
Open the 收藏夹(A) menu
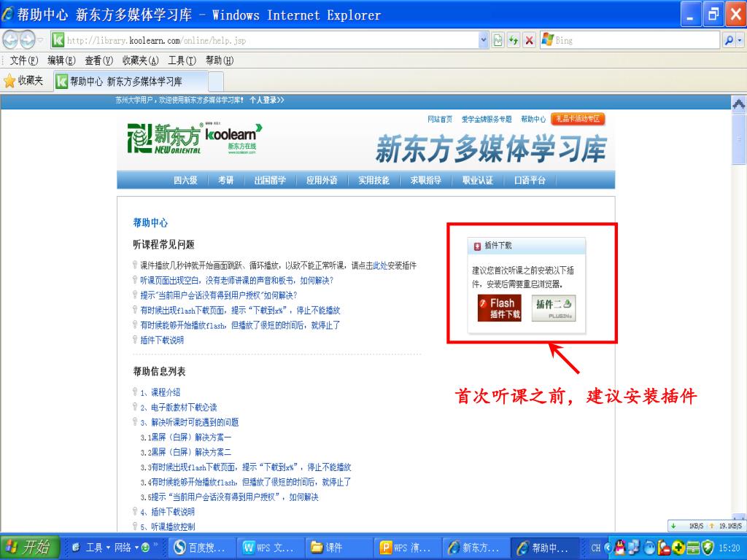click(140, 61)
